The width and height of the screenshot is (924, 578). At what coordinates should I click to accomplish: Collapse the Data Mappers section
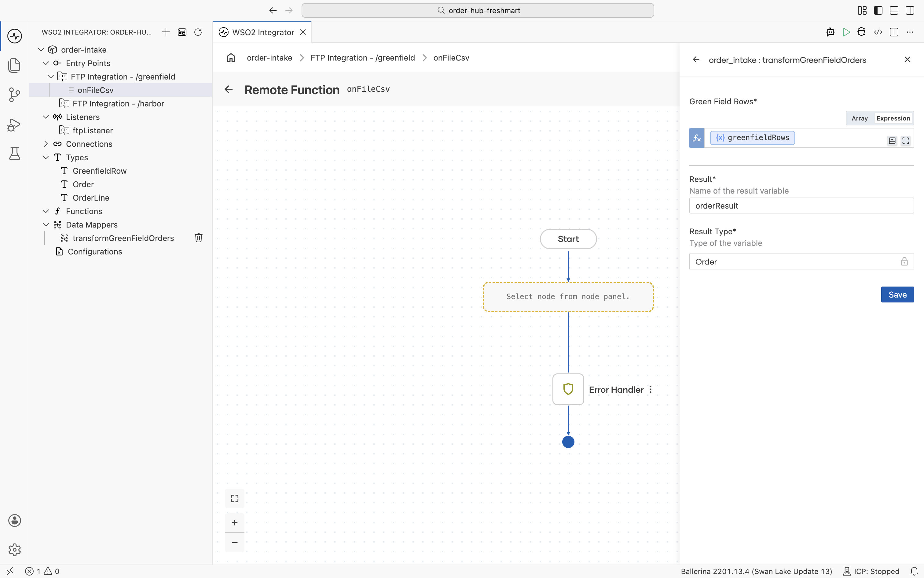46,224
